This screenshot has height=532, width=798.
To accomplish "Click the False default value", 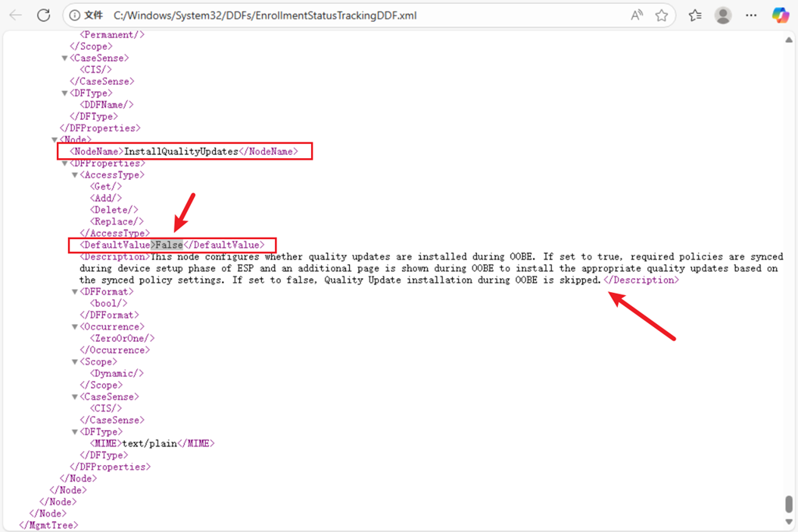I will pyautogui.click(x=169, y=245).
